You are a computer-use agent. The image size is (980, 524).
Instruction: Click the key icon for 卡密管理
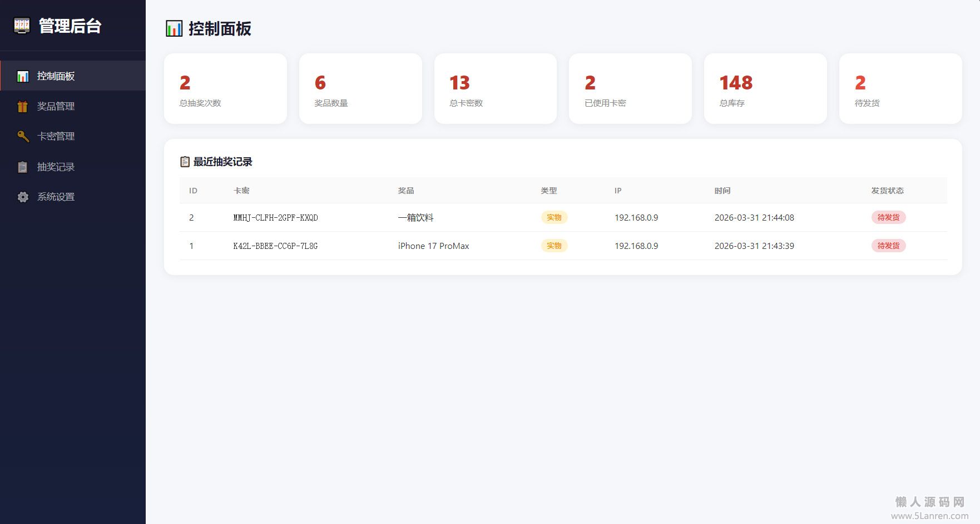coord(23,136)
